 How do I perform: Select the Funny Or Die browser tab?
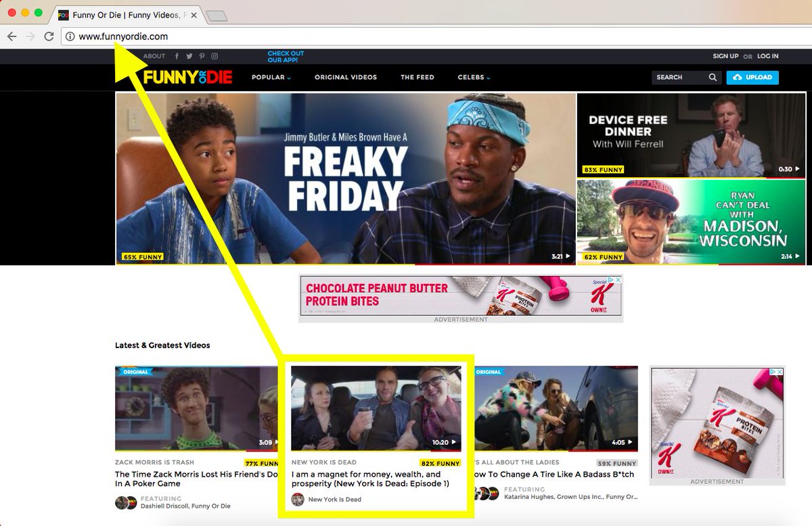[x=127, y=15]
